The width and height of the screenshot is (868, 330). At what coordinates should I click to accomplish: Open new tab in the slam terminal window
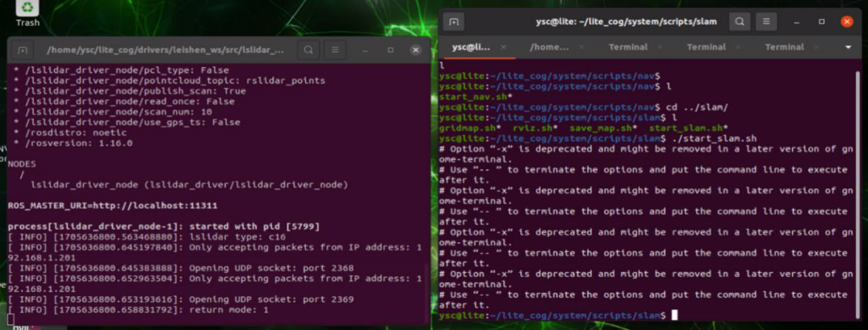[x=454, y=22]
